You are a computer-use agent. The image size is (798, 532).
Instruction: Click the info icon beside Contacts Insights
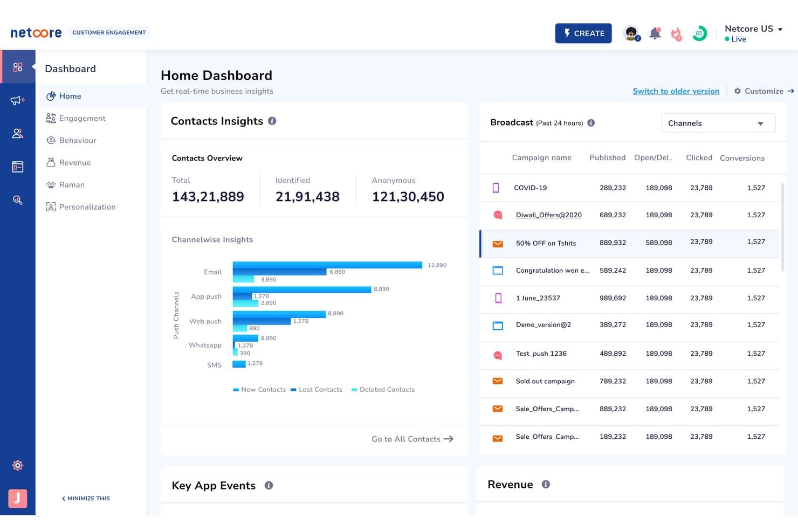coord(272,121)
